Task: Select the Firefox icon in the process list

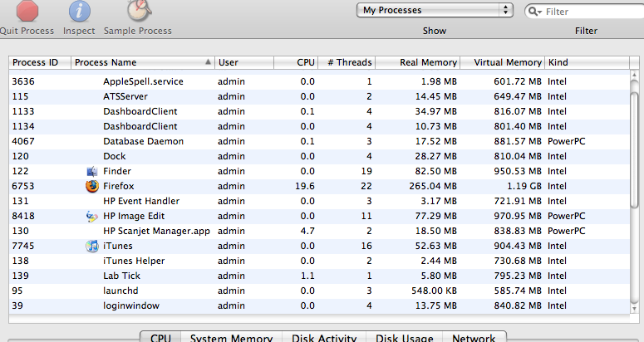Action: (92, 186)
